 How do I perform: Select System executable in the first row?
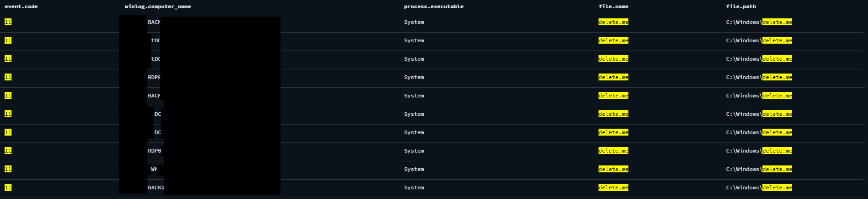pos(414,22)
